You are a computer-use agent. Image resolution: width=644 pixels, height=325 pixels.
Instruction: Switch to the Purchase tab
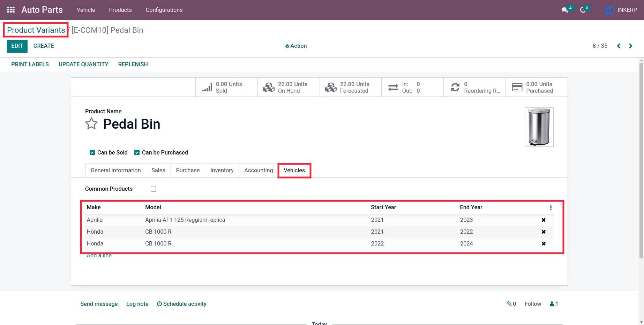[x=188, y=170]
